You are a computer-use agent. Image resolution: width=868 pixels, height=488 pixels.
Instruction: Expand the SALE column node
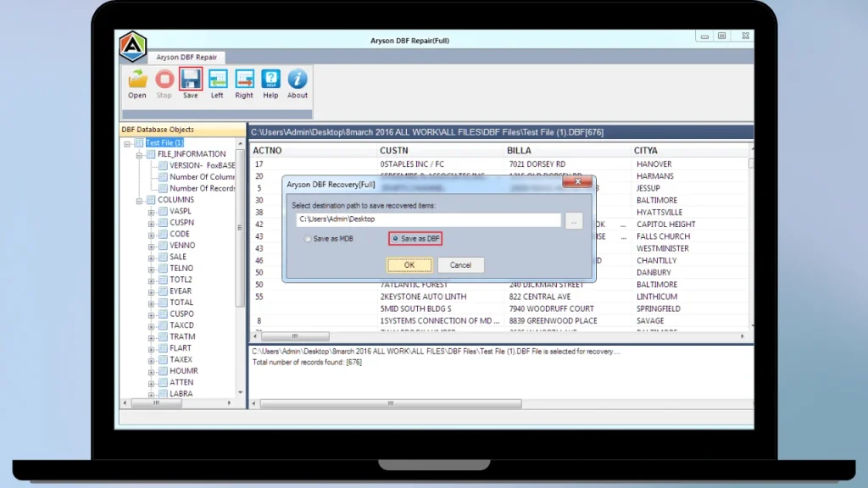pyautogui.click(x=151, y=258)
